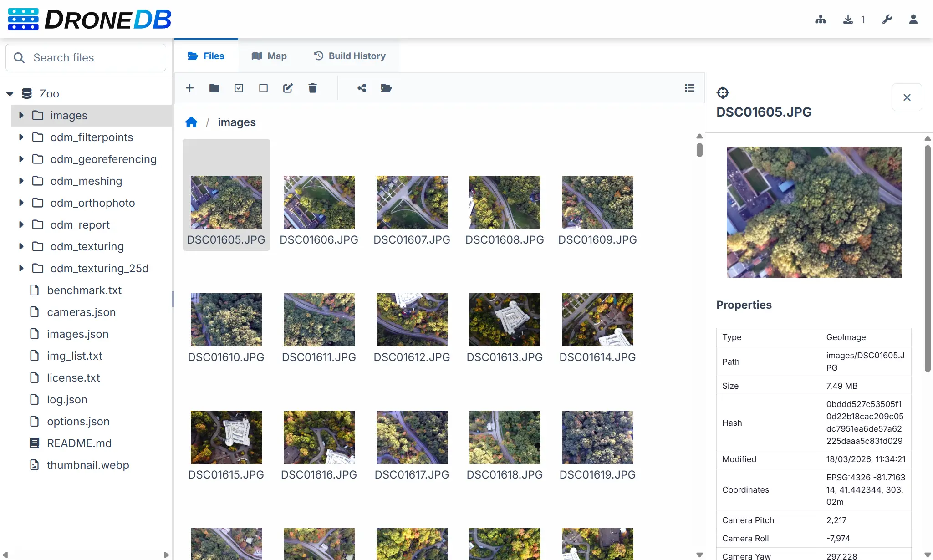
Task: Select the DSC01613.JPG thumbnail
Action: (x=505, y=320)
